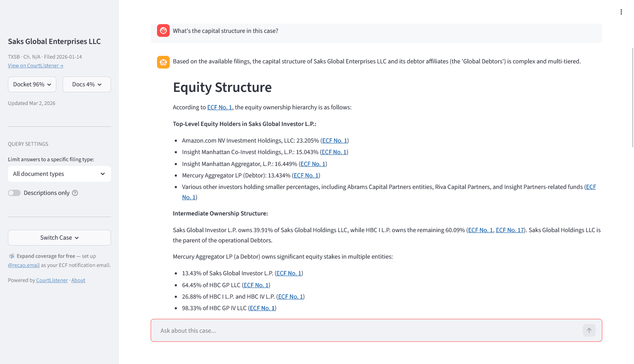Click the mailbox icon near Expand coverage
Viewport: 634px width, 364px height.
pyautogui.click(x=12, y=256)
